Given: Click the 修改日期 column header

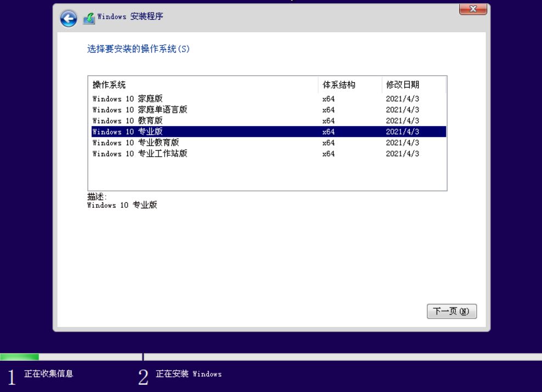Looking at the screenshot, I should point(414,84).
